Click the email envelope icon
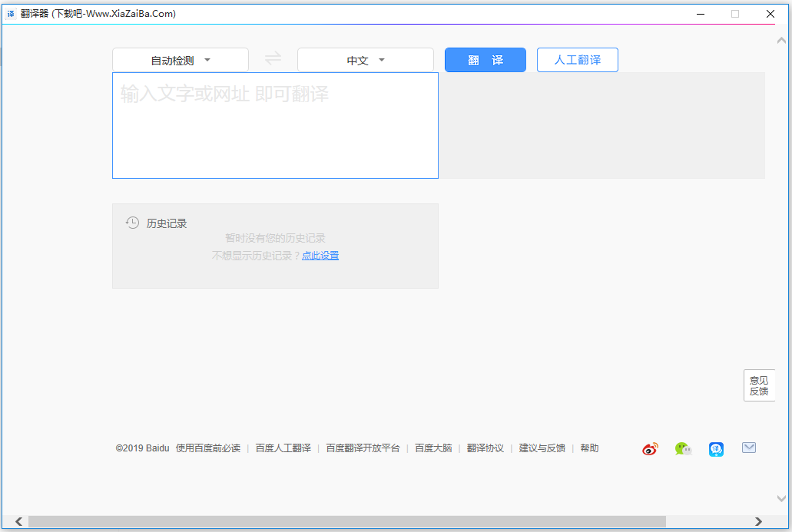This screenshot has width=792, height=532. (749, 448)
